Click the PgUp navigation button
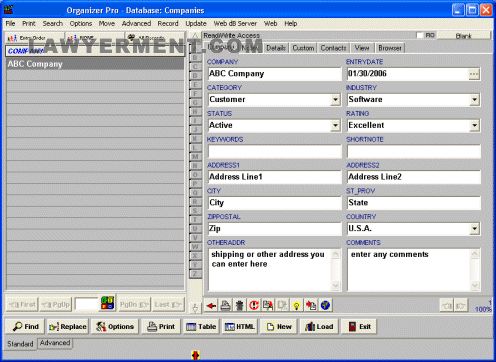496x362 pixels. tap(56, 305)
